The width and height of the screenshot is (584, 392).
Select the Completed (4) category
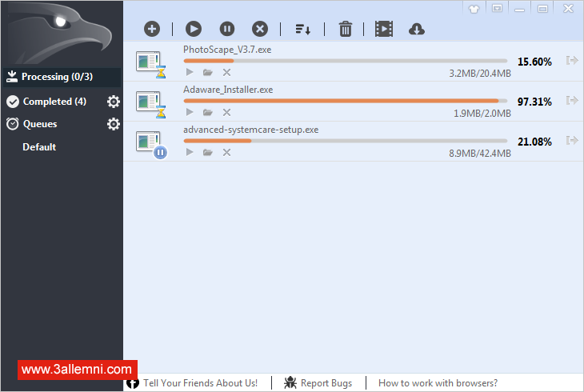pyautogui.click(x=54, y=102)
